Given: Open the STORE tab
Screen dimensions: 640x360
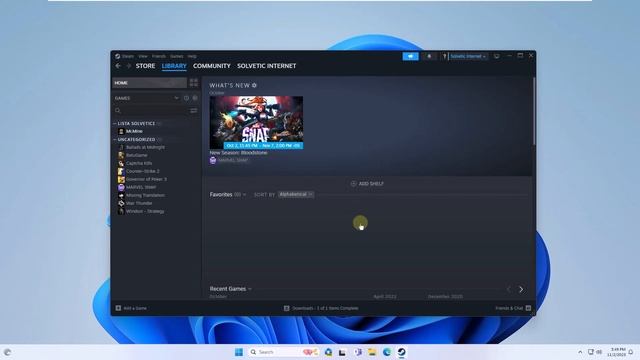Looking at the screenshot, I should point(145,66).
